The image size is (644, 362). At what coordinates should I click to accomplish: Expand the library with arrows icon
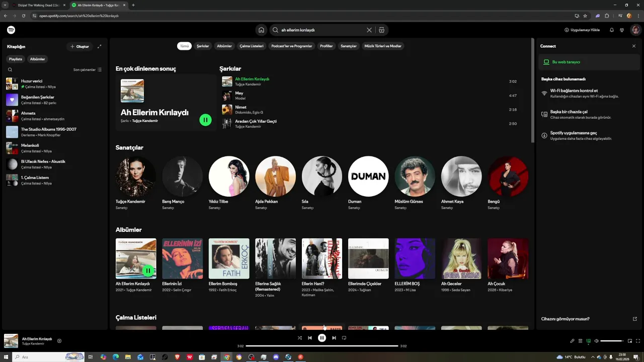[x=99, y=46]
